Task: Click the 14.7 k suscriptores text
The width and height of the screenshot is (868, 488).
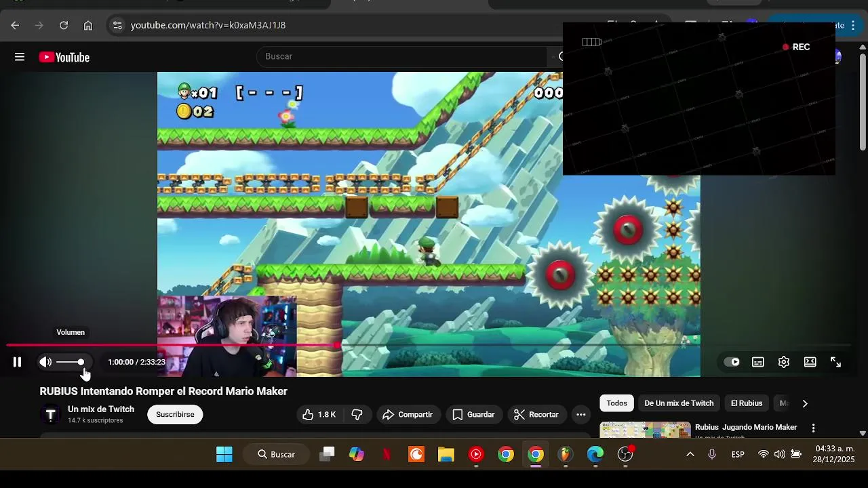Action: [x=96, y=420]
